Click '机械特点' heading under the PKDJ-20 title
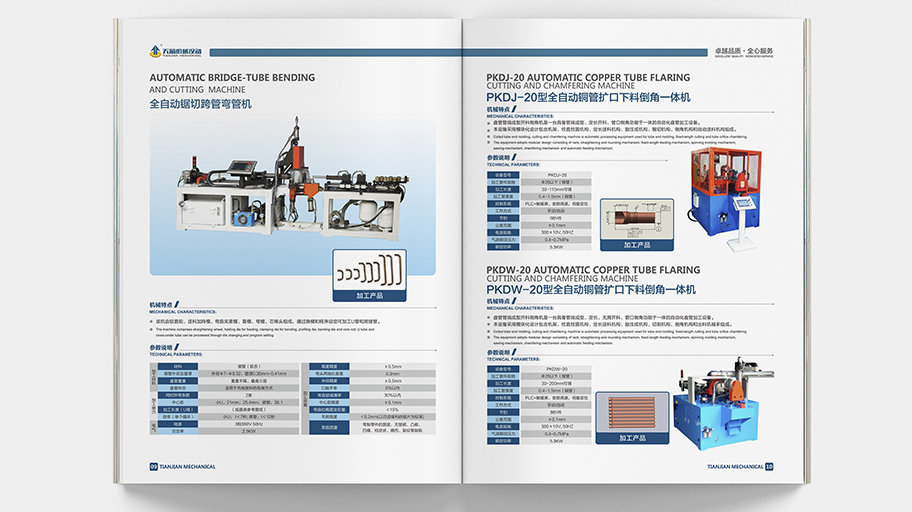 (x=498, y=109)
